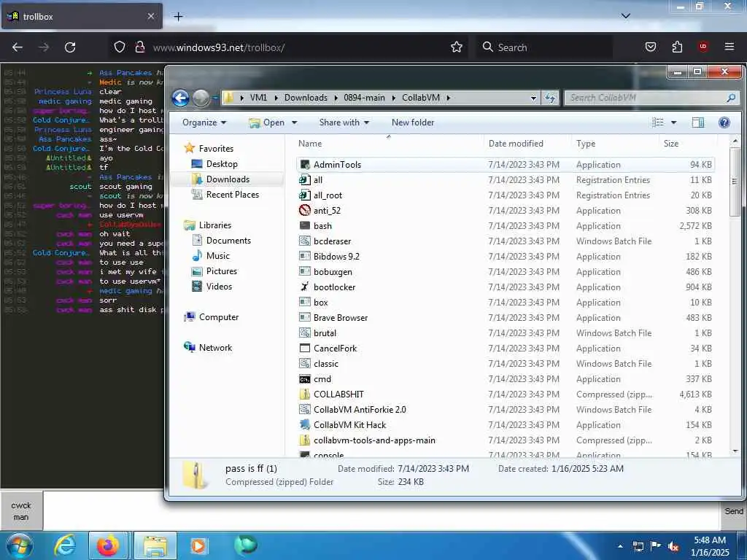Screen dimensions: 747x560
Task: Select Network in navigation pane
Action: (x=215, y=348)
